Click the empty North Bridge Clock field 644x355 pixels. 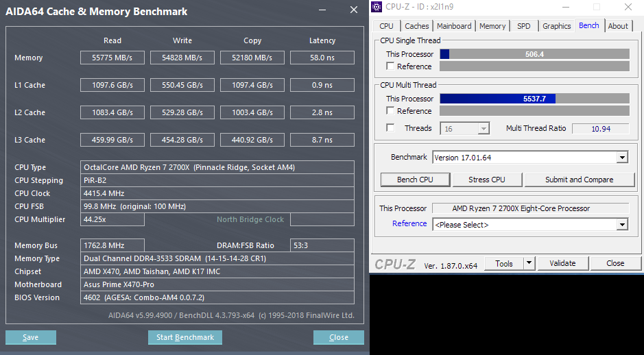(x=322, y=219)
